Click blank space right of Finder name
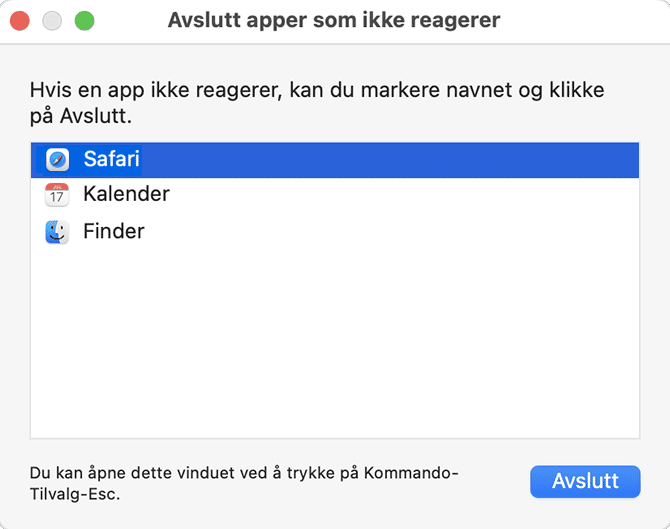The image size is (670, 529). pyautogui.click(x=391, y=232)
